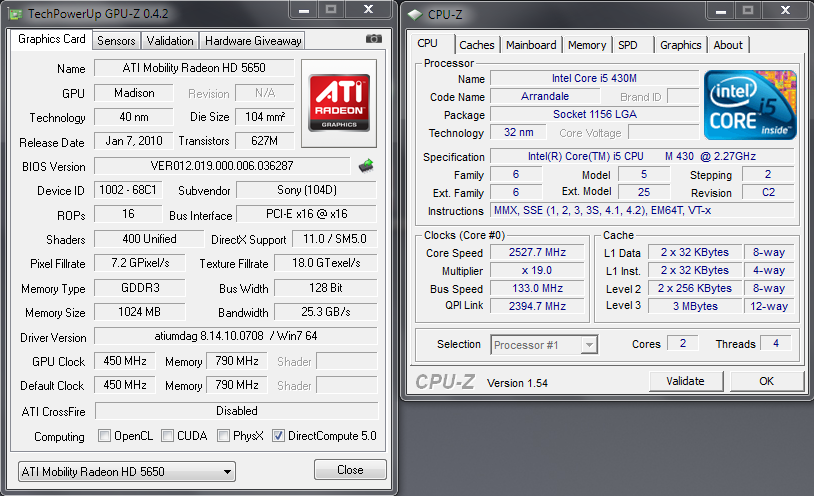Switch to the SPD tab
The height and width of the screenshot is (496, 814).
(628, 45)
